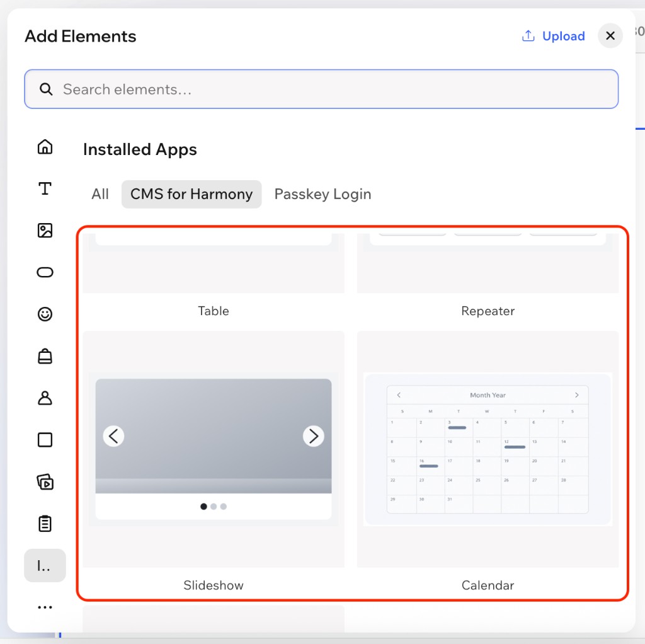Click the Upload link
The width and height of the screenshot is (645, 644).
coord(563,36)
